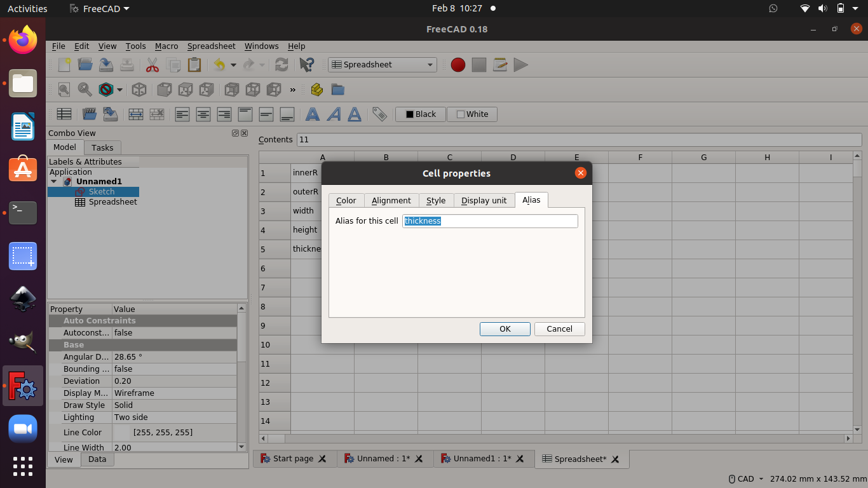The width and height of the screenshot is (868, 488).
Task: Click the Contents field showing 11
Action: [579, 140]
